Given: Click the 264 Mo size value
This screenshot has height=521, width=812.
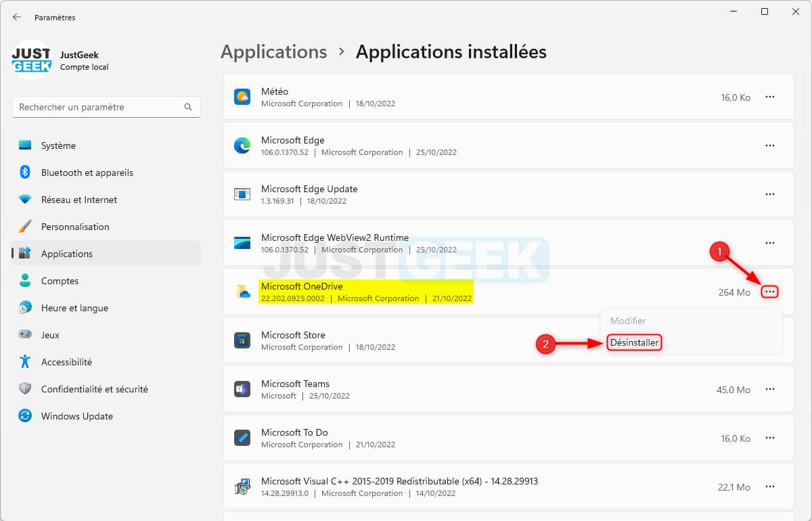Looking at the screenshot, I should click(734, 292).
